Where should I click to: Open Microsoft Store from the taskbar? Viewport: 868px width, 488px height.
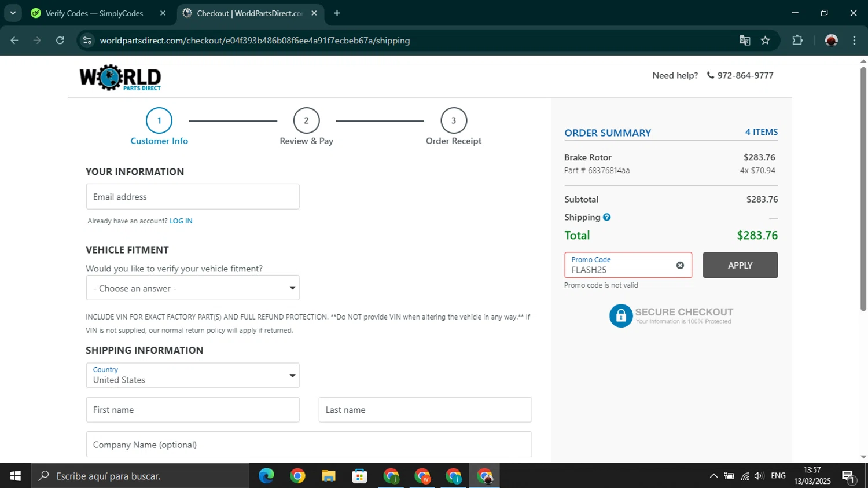coord(360,476)
